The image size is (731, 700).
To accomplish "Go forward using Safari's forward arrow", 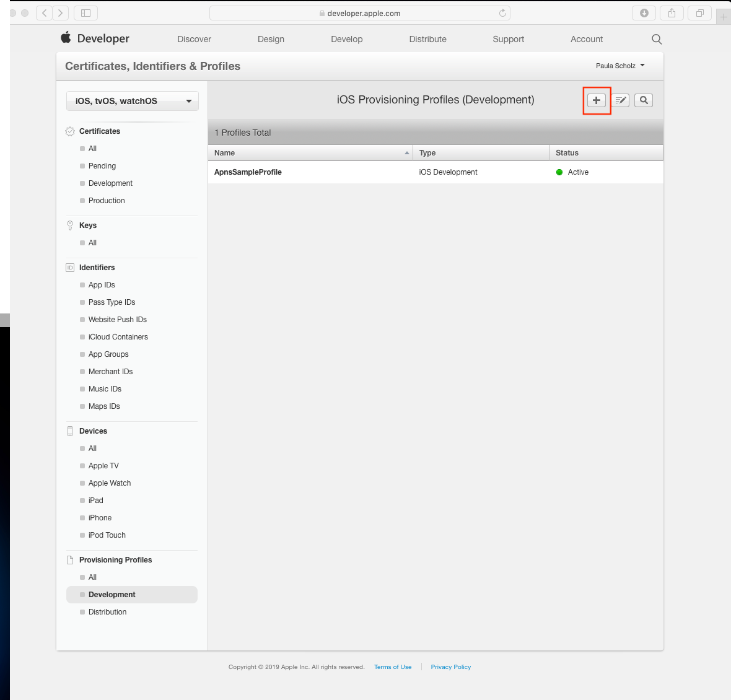I will click(x=61, y=13).
